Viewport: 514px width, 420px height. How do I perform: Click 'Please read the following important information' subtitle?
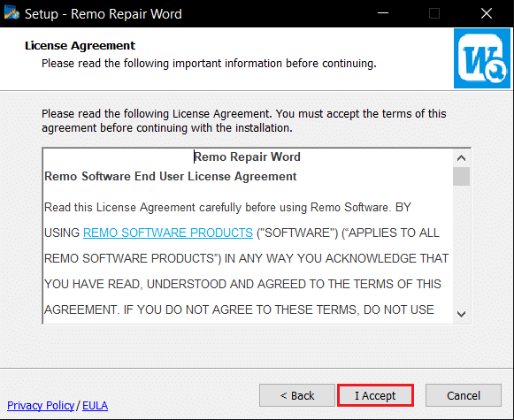209,64
